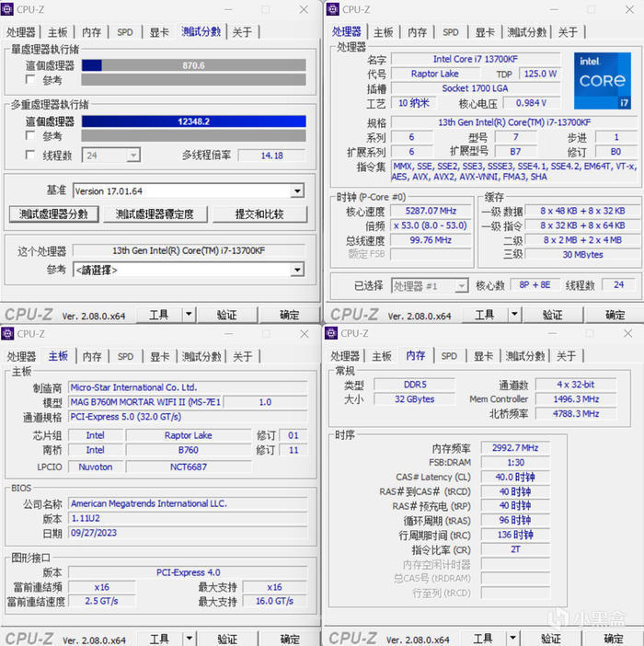The height and width of the screenshot is (646, 644).
Task: Click single-thread score bar showing 870.6
Action: [193, 65]
